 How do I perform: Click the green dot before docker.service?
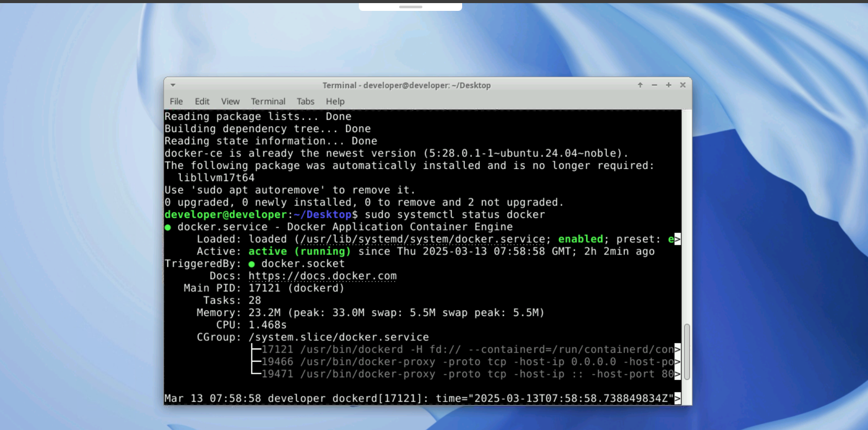click(x=168, y=227)
